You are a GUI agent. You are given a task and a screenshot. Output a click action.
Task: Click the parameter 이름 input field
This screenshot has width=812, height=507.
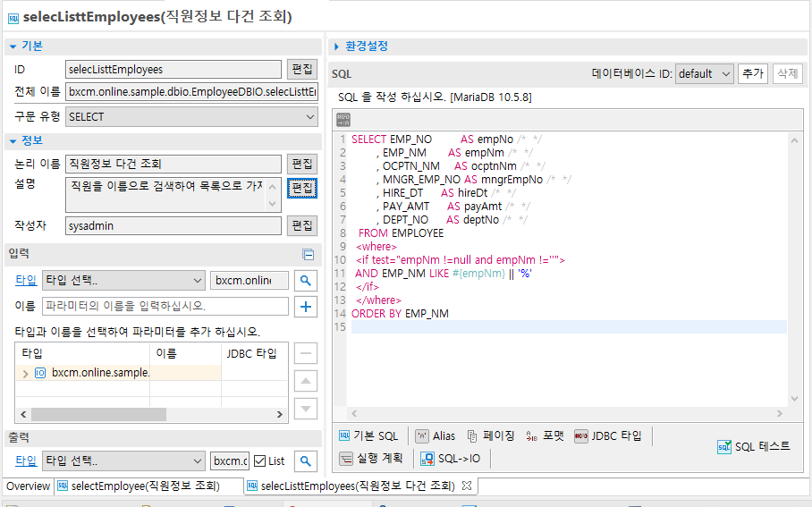click(x=165, y=307)
